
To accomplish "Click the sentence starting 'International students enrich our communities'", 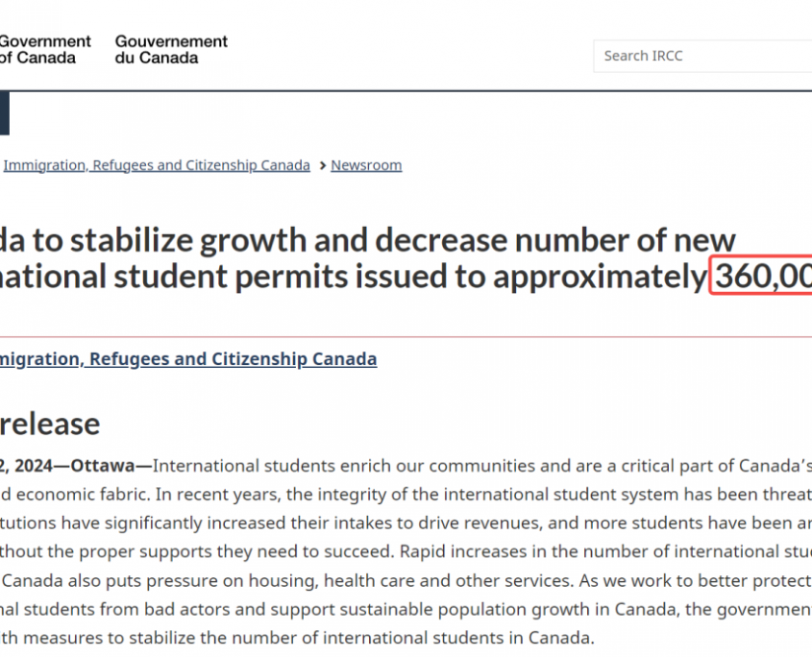I will (482, 466).
